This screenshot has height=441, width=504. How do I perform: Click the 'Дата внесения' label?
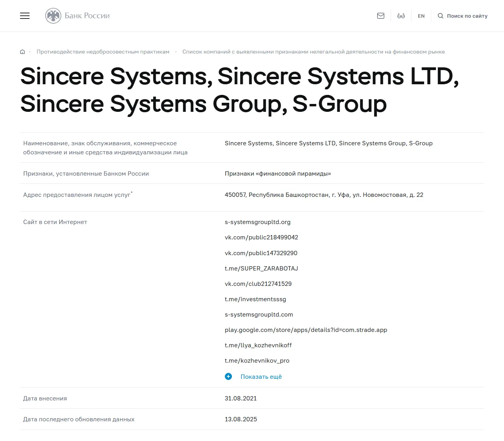[45, 398]
